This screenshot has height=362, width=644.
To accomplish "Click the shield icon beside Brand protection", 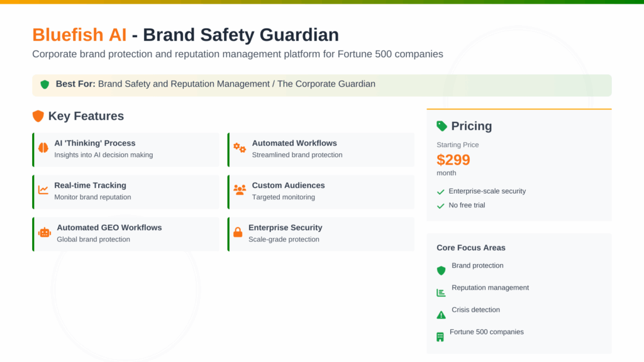I will 441,270.
